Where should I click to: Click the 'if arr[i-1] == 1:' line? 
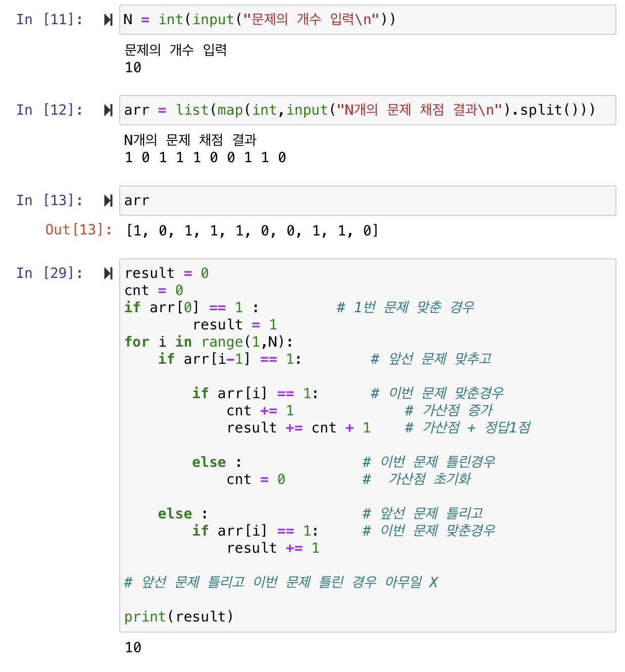click(x=230, y=359)
